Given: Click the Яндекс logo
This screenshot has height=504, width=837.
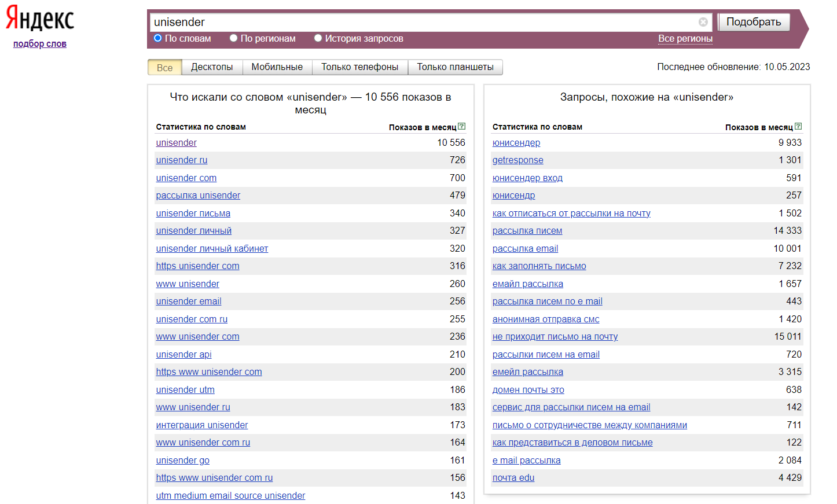Looking at the screenshot, I should point(40,19).
